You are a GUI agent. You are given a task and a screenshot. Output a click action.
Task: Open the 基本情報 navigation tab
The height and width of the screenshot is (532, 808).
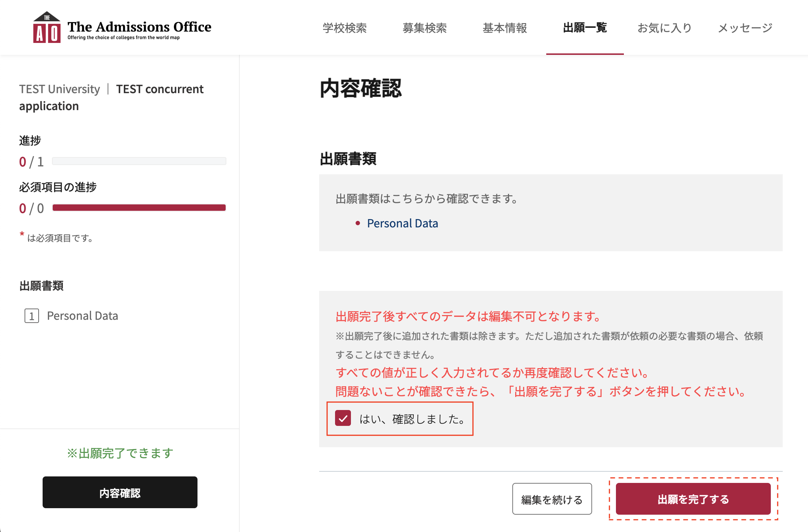505,28
